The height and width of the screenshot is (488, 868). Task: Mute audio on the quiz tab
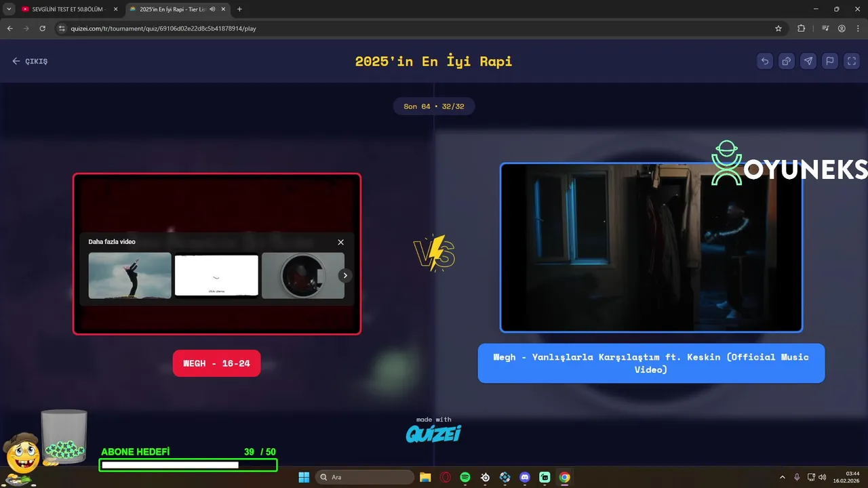pyautogui.click(x=212, y=9)
